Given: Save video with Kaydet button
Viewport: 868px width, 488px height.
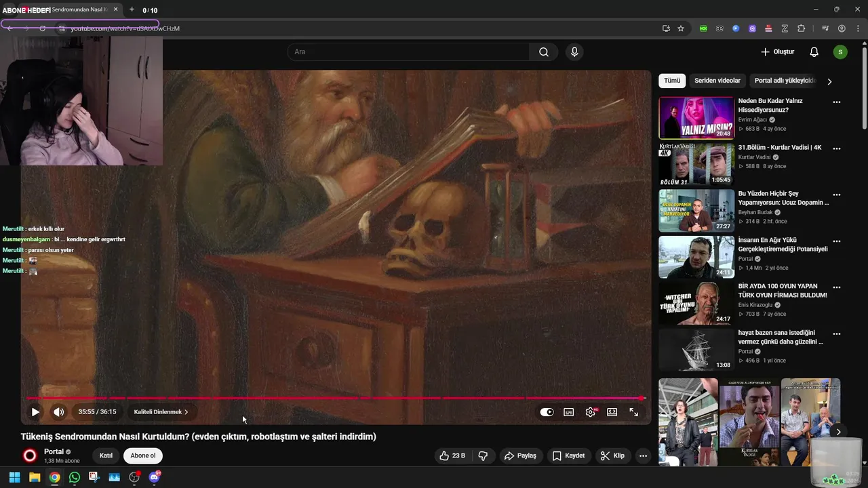Looking at the screenshot, I should (x=568, y=455).
